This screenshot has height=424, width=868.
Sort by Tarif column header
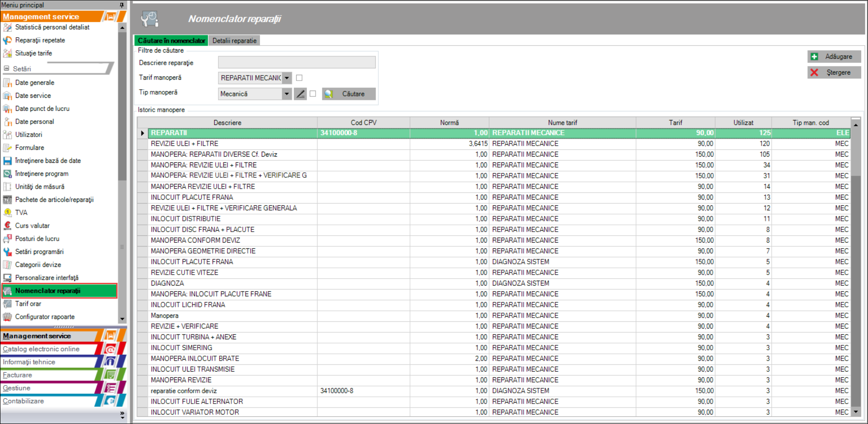(x=675, y=123)
